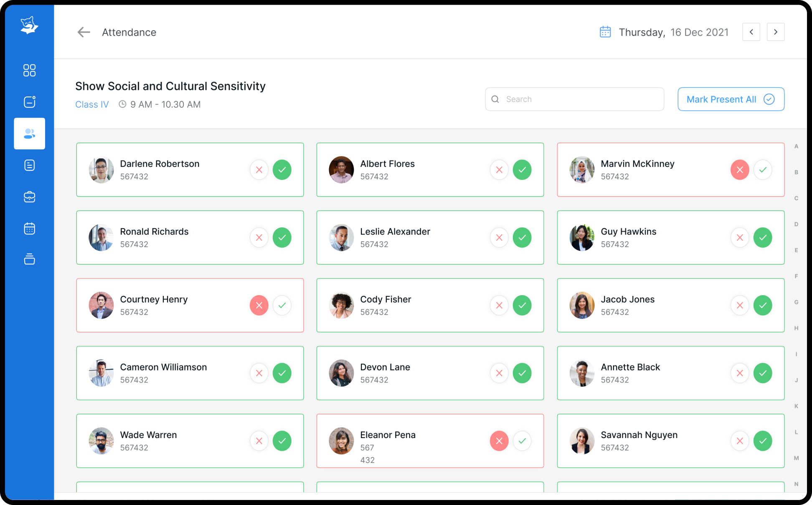The width and height of the screenshot is (812, 505).
Task: Mark Jacob Jones present
Action: point(763,305)
